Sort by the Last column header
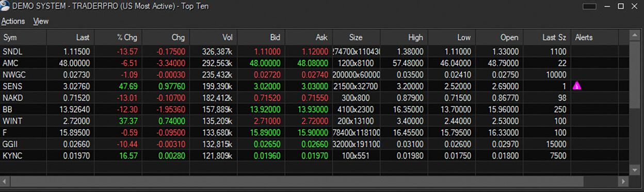The height and width of the screenshot is (192, 644). pos(71,37)
